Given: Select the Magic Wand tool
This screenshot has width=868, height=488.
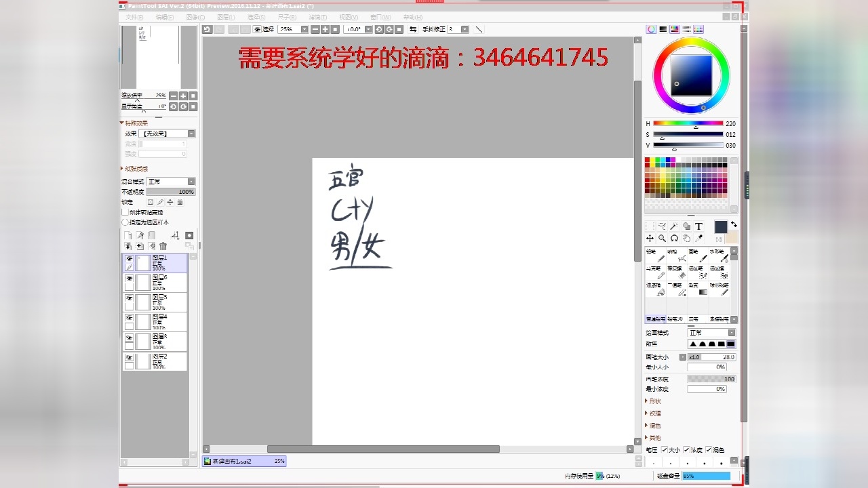Looking at the screenshot, I should click(x=674, y=226).
